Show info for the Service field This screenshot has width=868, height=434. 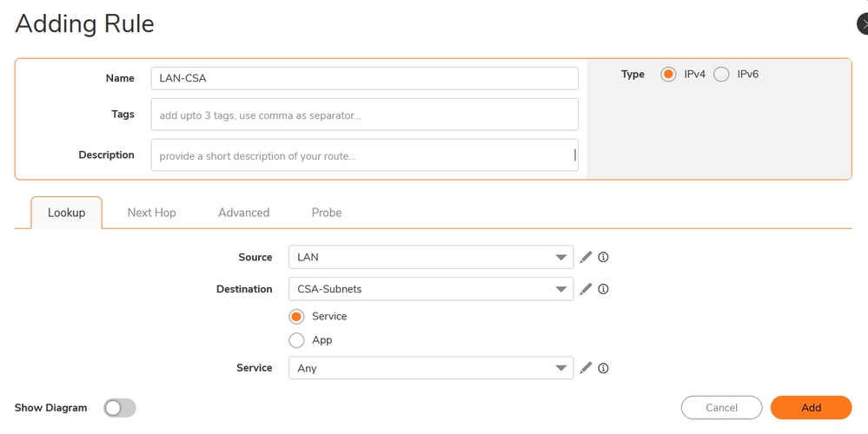(x=603, y=368)
